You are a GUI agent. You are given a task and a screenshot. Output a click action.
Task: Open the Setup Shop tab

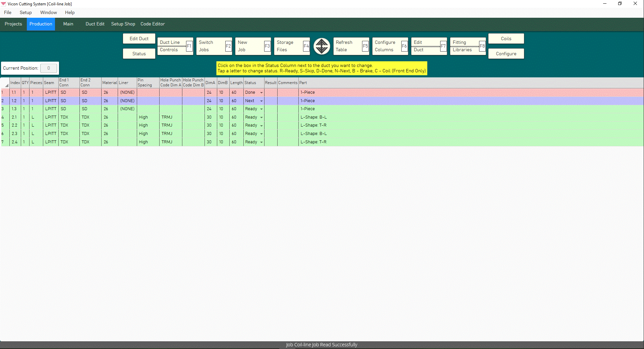(x=123, y=24)
